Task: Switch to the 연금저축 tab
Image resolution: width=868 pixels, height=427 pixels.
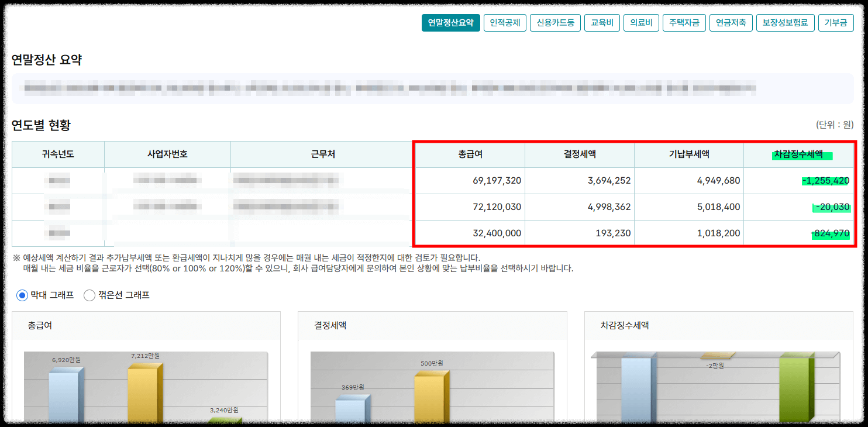Action: coord(731,23)
